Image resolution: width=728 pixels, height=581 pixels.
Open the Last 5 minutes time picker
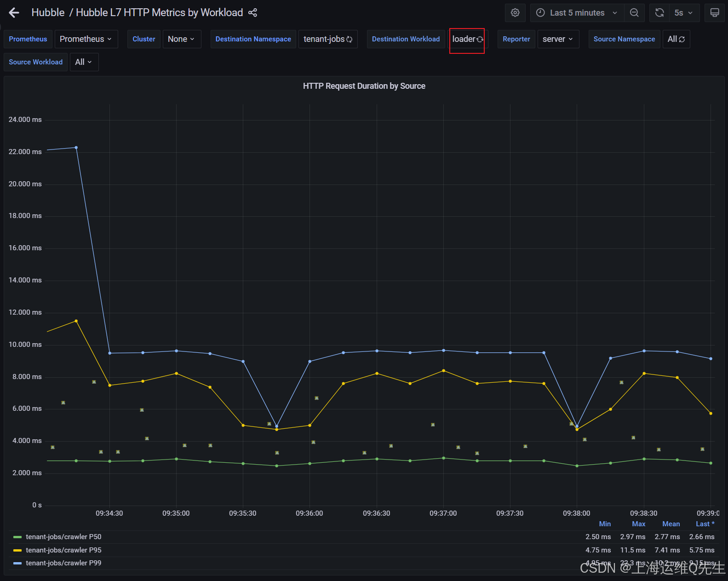(x=577, y=13)
